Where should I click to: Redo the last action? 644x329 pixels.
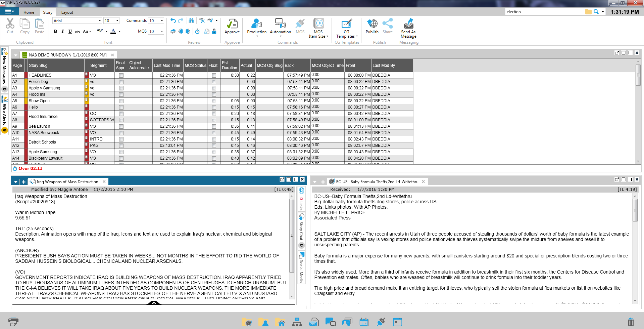click(181, 20)
